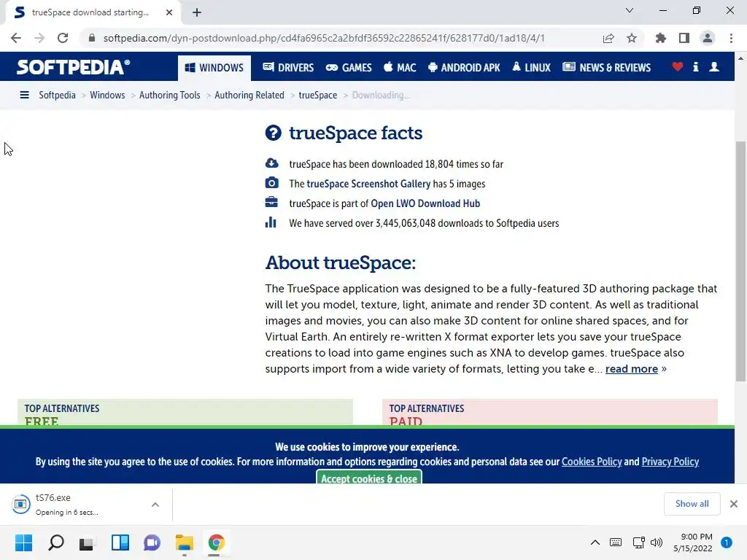The image size is (747, 560).
Task: Open the Cookies Policy link
Action: tap(591, 462)
